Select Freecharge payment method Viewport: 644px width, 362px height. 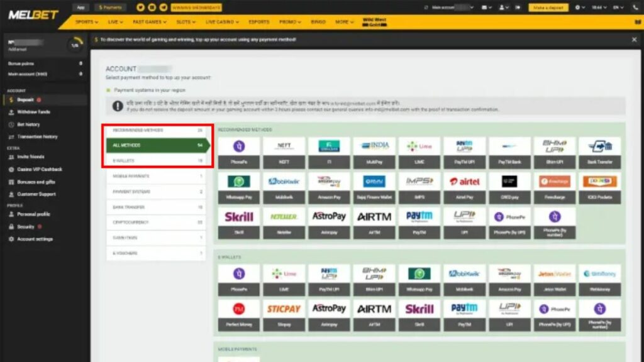coord(555,188)
